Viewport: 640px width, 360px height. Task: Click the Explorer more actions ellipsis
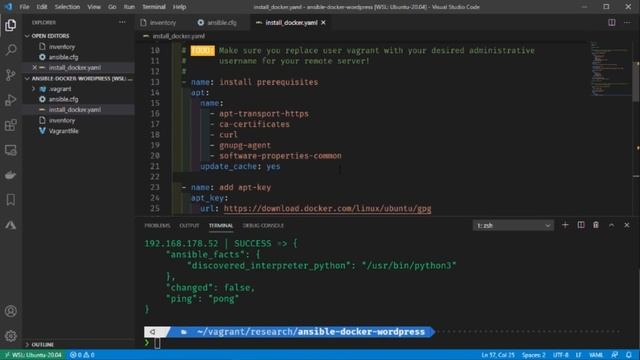coord(122,22)
